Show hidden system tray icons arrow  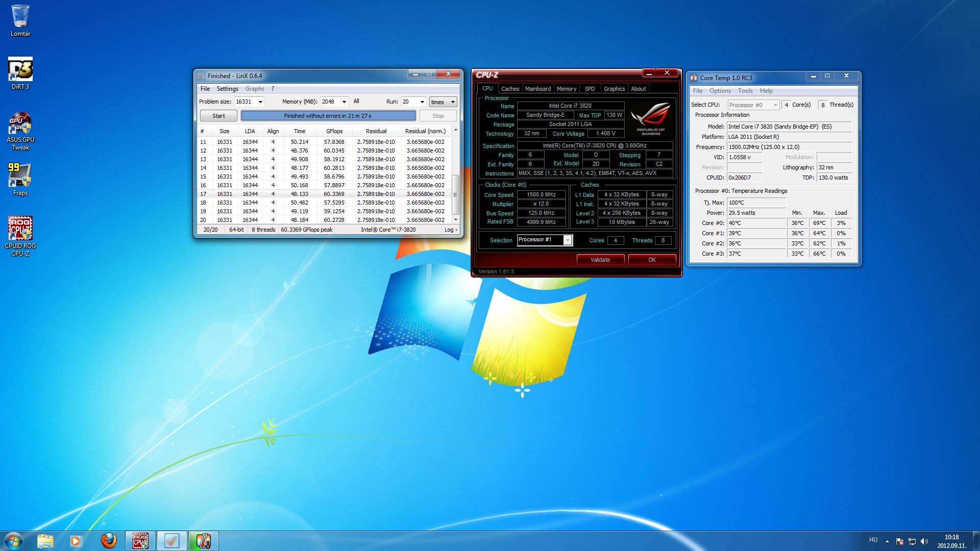(x=887, y=541)
